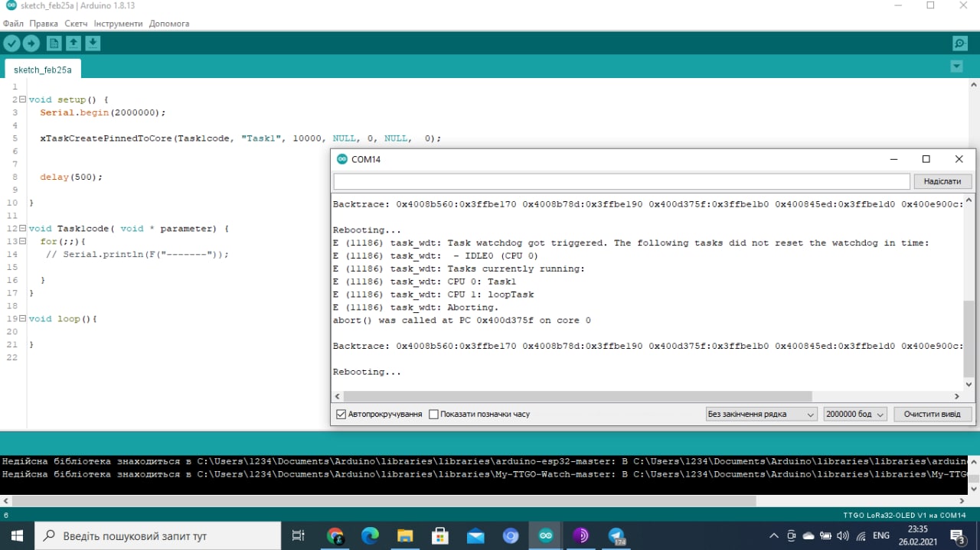
Task: Click the purple Tor-like taskbar icon
Action: coord(581,535)
